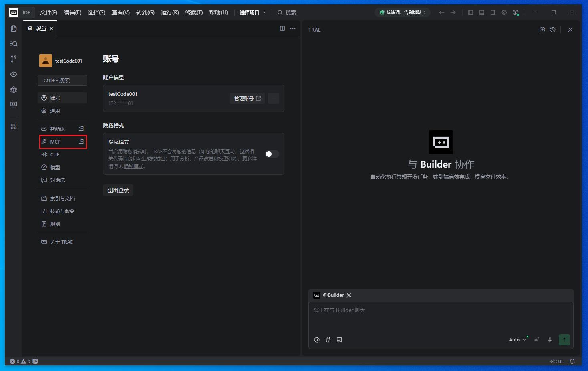Image resolution: width=588 pixels, height=371 pixels.
Task: Open the 查看(V) menu
Action: tap(121, 12)
